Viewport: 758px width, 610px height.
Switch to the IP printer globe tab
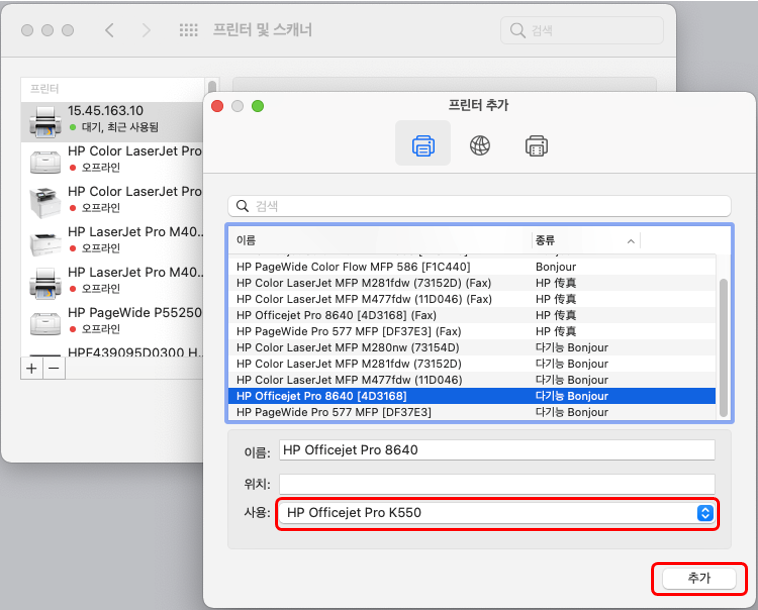pyautogui.click(x=480, y=145)
